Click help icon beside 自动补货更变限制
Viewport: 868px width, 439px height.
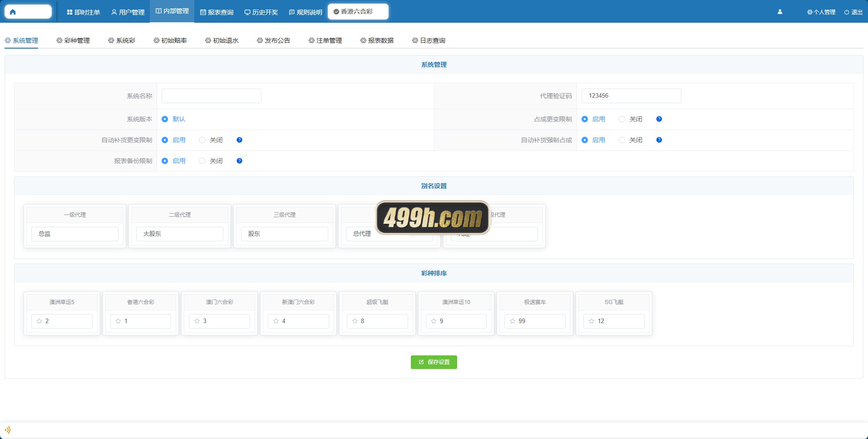click(239, 140)
